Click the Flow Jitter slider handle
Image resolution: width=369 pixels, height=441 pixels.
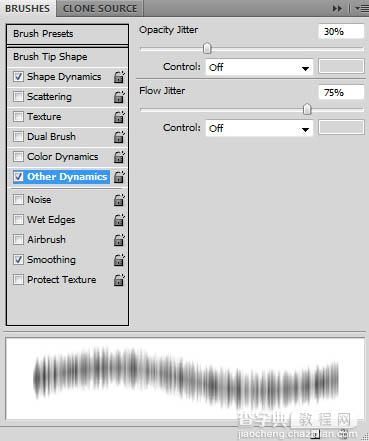(x=307, y=109)
